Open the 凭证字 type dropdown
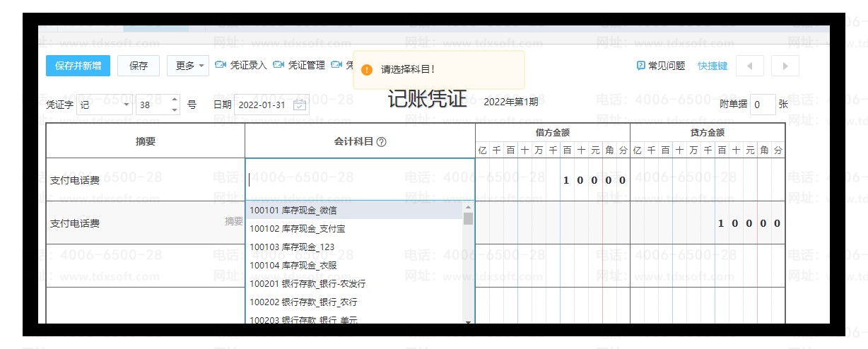This screenshot has width=868, height=349. click(127, 105)
